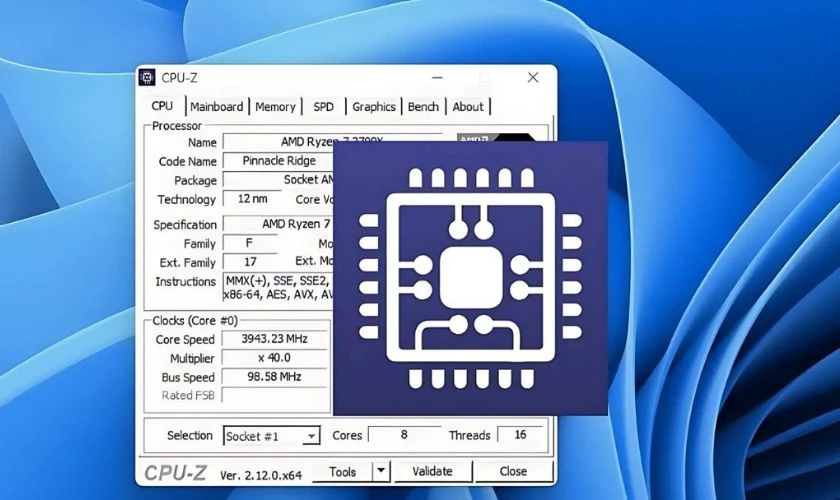Screen dimensions: 840x500
Task: Click the Code Name field Pinnacle Ridge
Action: pos(278,161)
